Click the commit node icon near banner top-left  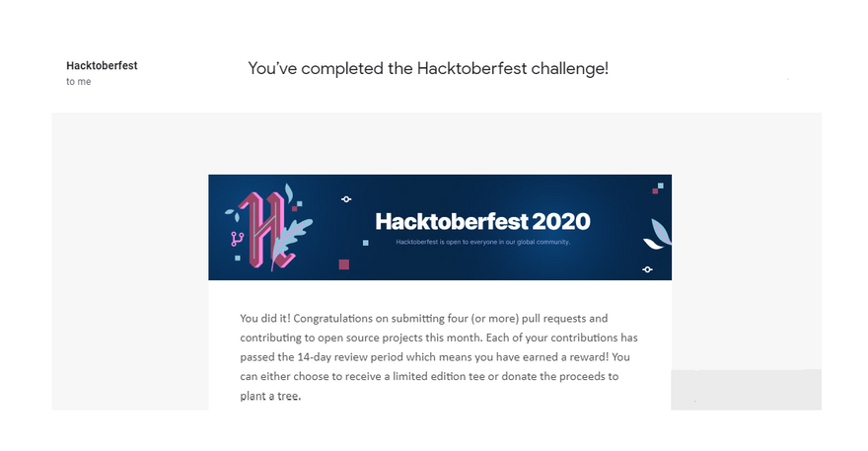click(346, 199)
